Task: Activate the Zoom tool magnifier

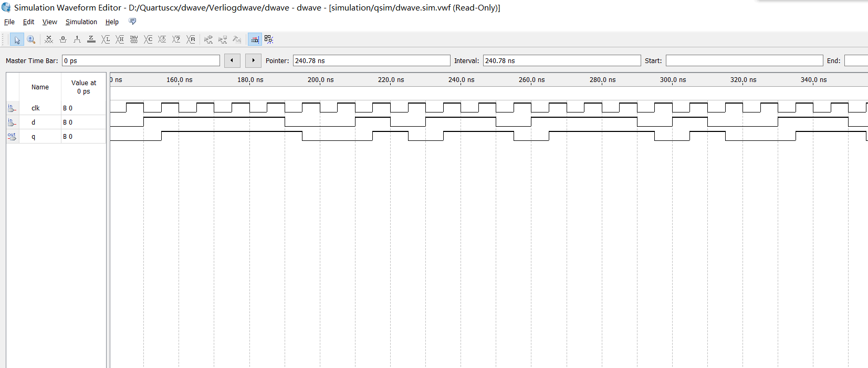Action: click(x=31, y=39)
